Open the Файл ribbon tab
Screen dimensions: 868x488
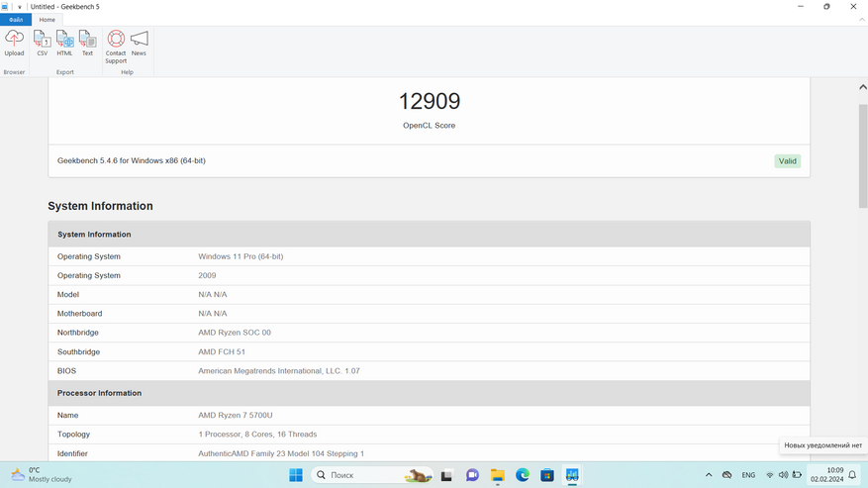(x=16, y=20)
